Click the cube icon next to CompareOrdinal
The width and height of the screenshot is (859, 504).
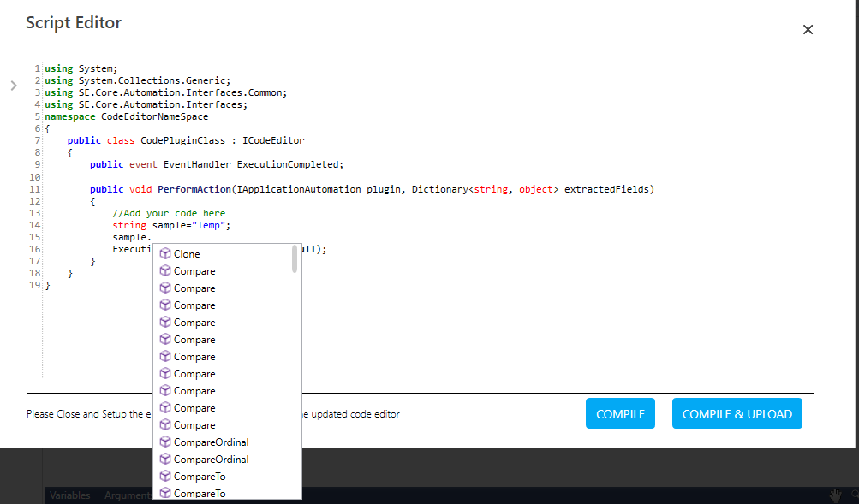(x=164, y=442)
